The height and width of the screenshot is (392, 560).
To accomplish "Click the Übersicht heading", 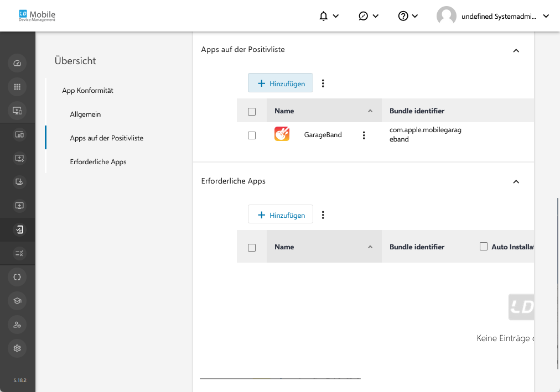I will coord(75,61).
